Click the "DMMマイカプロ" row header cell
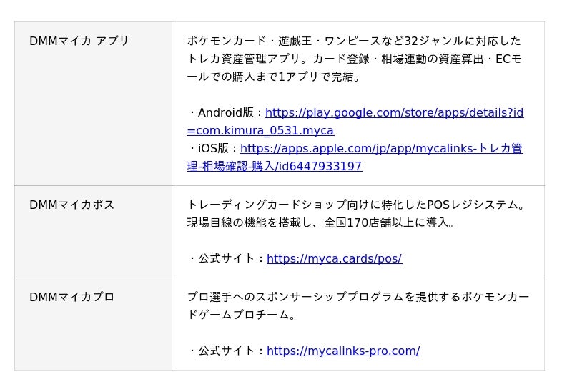 coord(71,298)
